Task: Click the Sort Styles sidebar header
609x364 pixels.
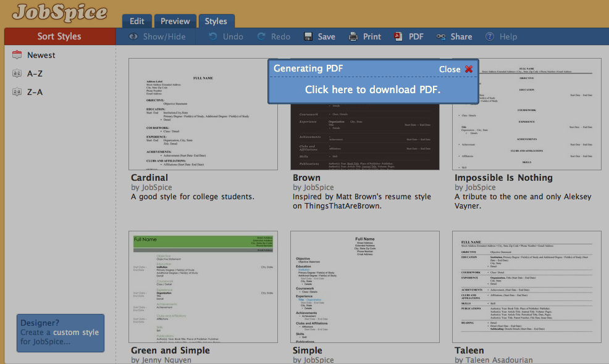Action: pyautogui.click(x=60, y=36)
